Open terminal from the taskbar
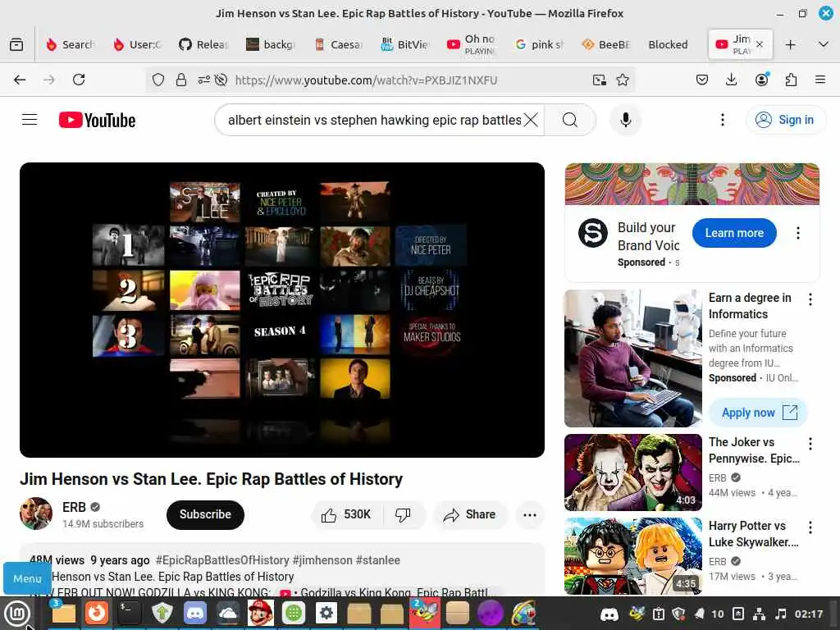 pos(129,613)
